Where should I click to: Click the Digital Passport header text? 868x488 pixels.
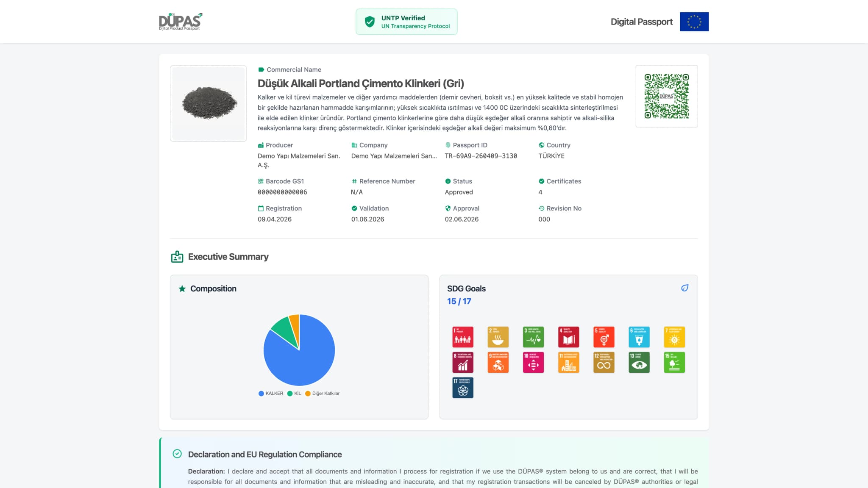tap(641, 22)
